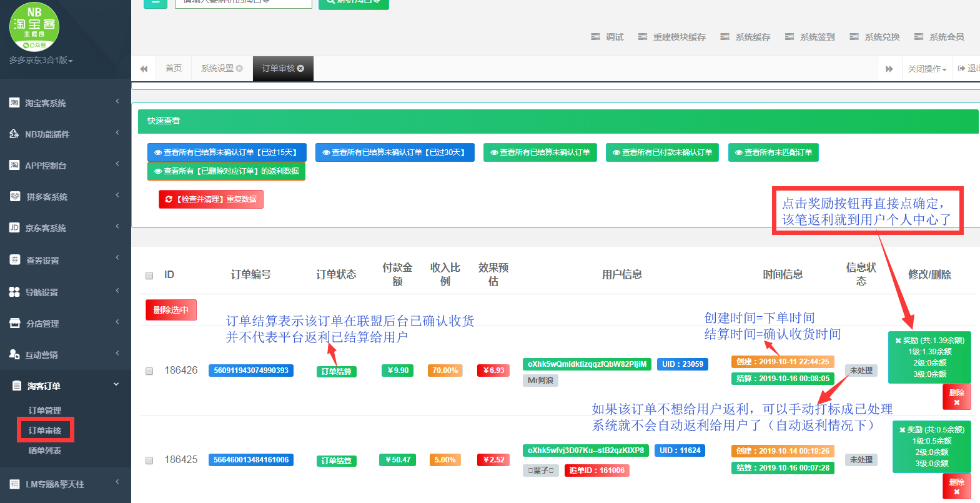Click order number 560911943074990393
The image size is (980, 503).
pyautogui.click(x=251, y=371)
